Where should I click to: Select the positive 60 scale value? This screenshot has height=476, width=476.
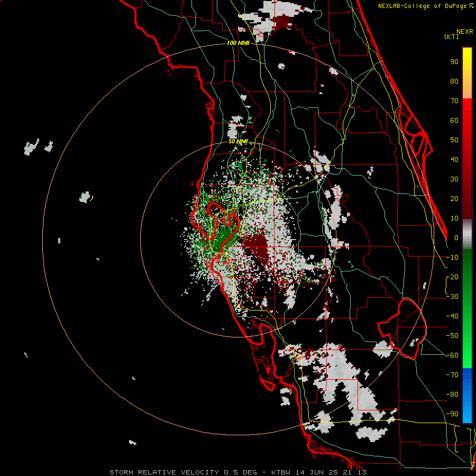454,121
